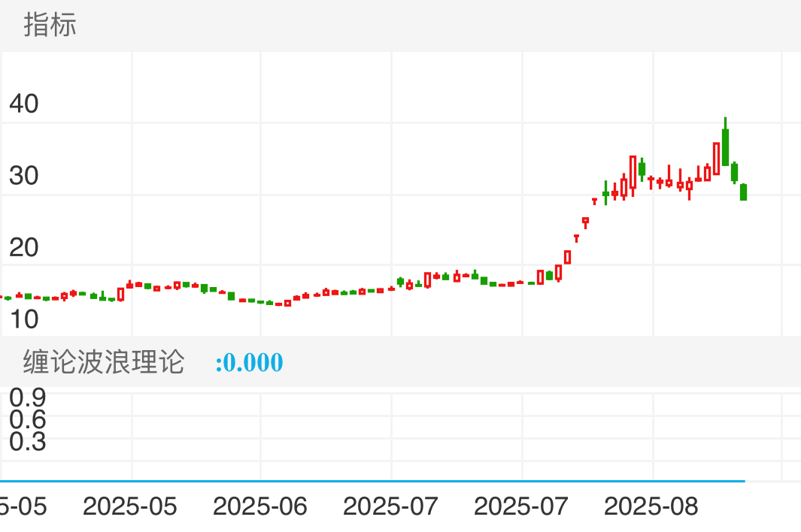Click the 20 price axis label
This screenshot has width=801, height=532.
[24, 248]
